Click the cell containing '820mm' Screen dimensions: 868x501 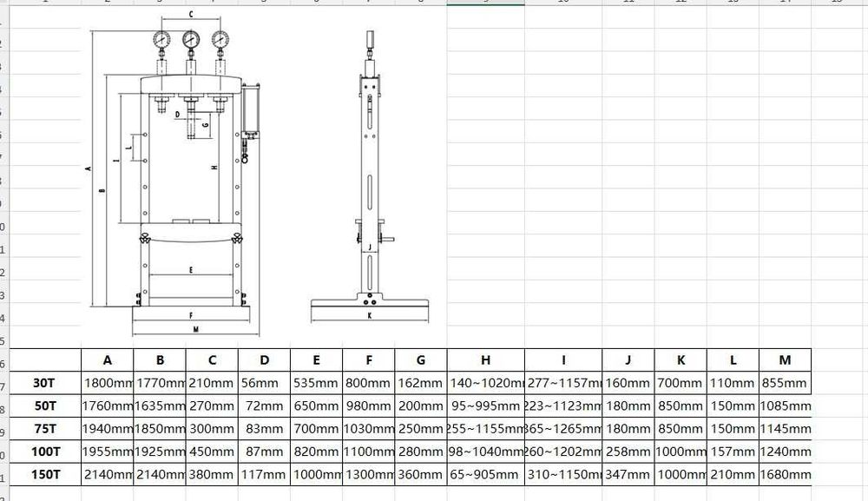(x=317, y=452)
